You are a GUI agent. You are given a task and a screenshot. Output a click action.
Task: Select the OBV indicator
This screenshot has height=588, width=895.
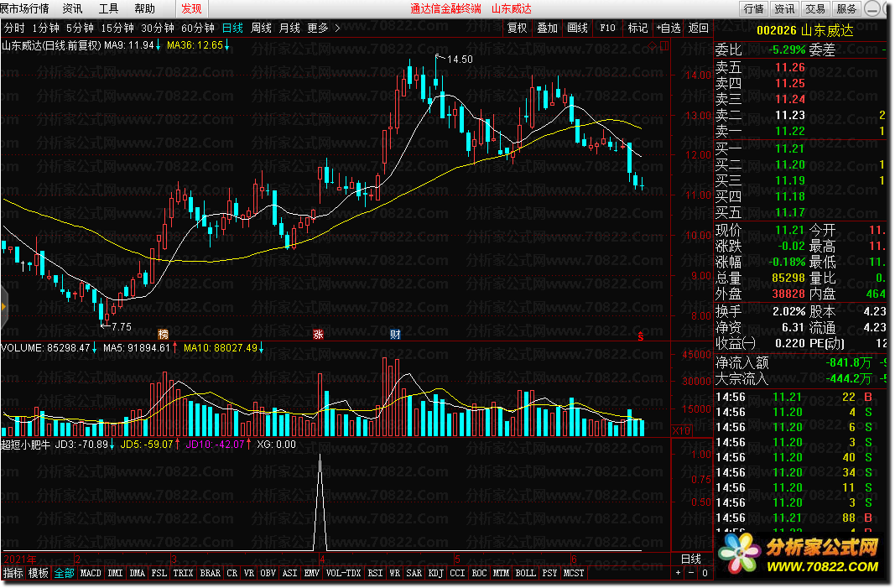[268, 573]
